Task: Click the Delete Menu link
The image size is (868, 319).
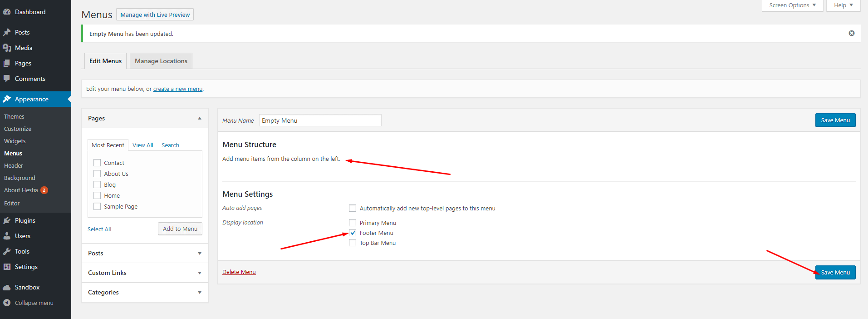Action: [x=239, y=272]
